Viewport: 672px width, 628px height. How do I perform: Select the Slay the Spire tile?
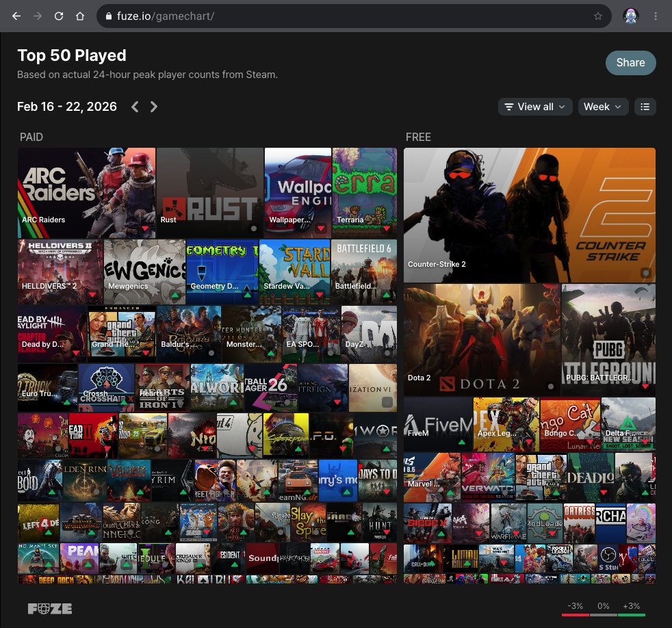(x=308, y=522)
